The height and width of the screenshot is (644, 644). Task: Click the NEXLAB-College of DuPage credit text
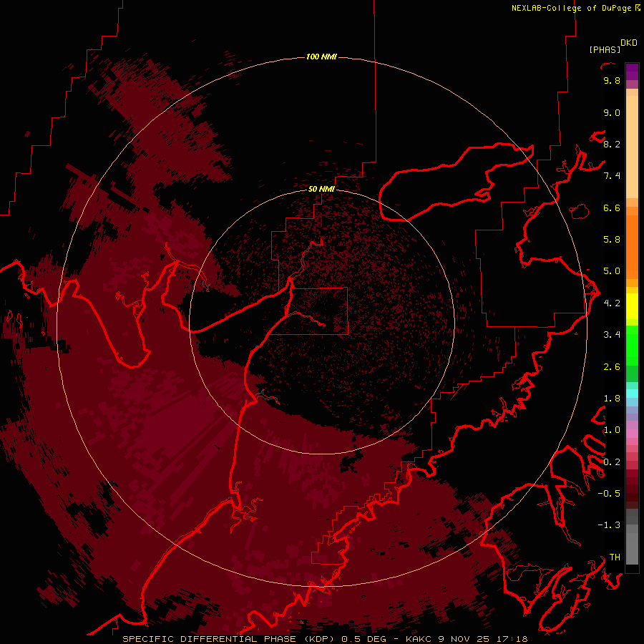(x=571, y=8)
